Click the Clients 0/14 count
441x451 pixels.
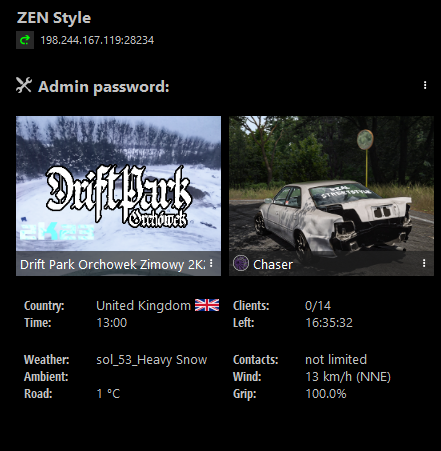tap(318, 306)
